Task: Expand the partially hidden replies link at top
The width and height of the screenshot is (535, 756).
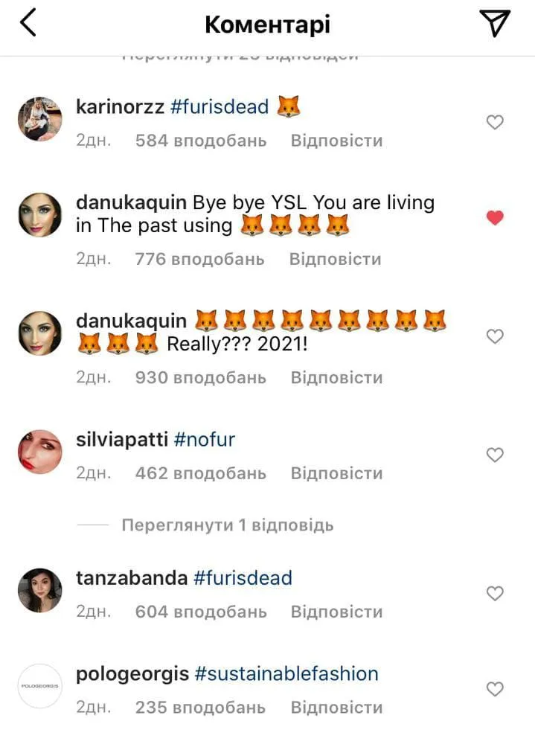Action: coord(240,57)
